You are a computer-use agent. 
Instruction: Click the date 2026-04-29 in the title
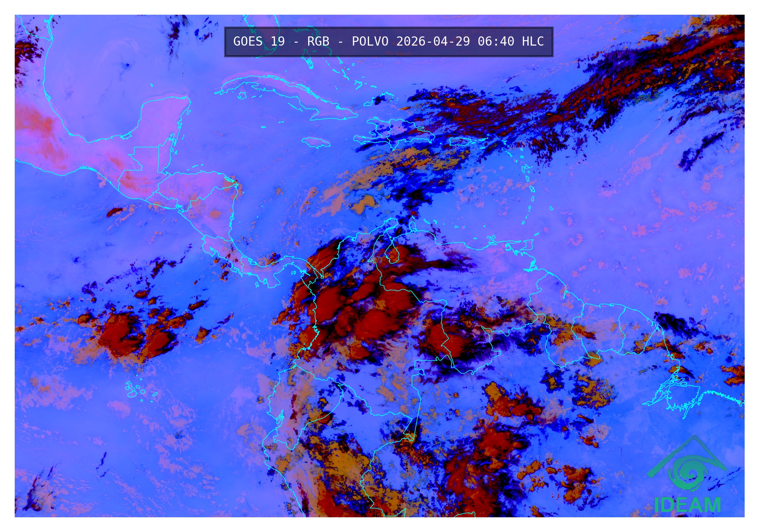point(433,42)
